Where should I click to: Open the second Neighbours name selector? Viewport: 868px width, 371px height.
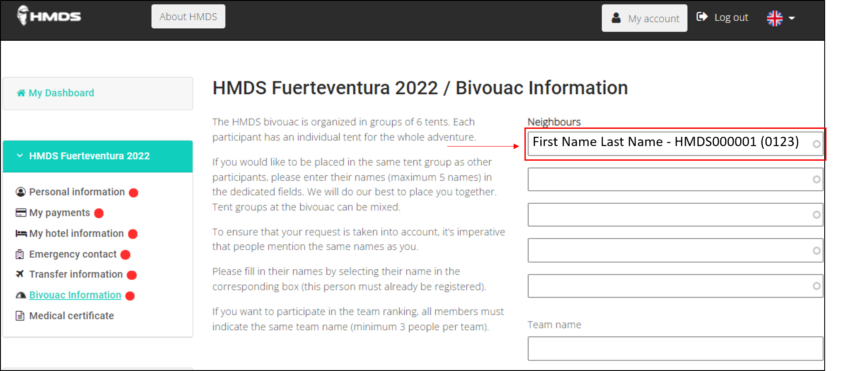click(675, 179)
